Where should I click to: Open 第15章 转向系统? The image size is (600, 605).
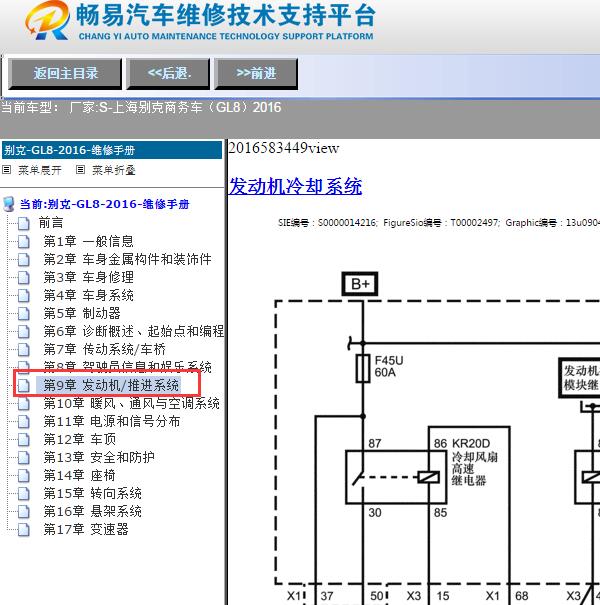point(92,493)
